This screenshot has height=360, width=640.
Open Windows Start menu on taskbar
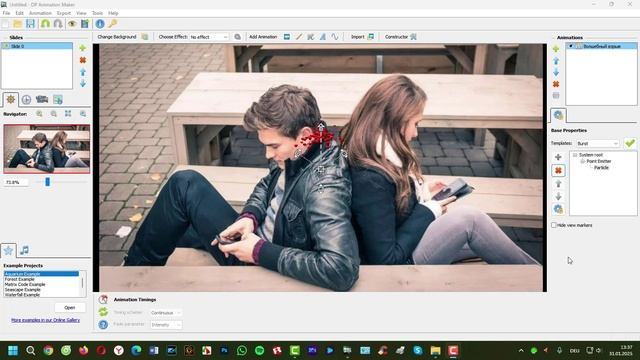13,351
